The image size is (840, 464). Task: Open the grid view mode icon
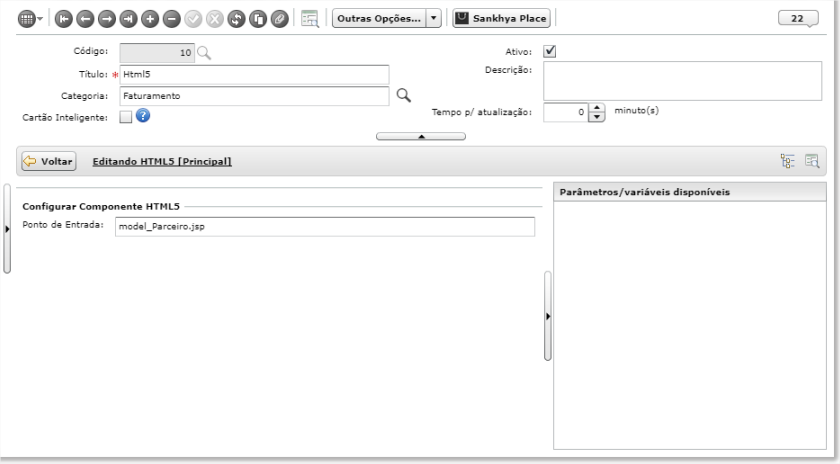click(x=26, y=19)
